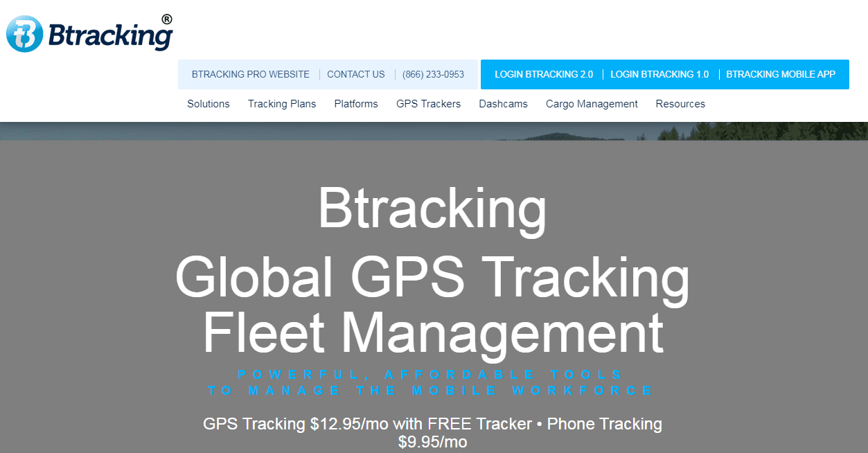
Task: Open the Solutions menu
Action: pos(208,103)
